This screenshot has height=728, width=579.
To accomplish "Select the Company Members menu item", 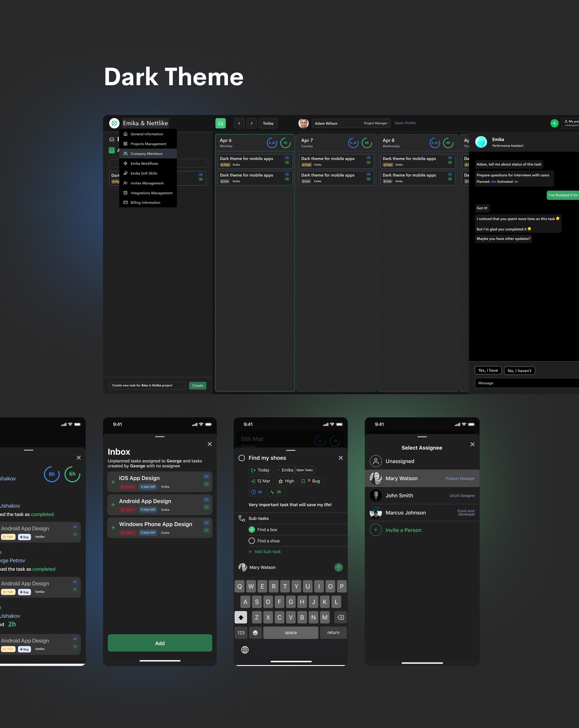I will (147, 154).
